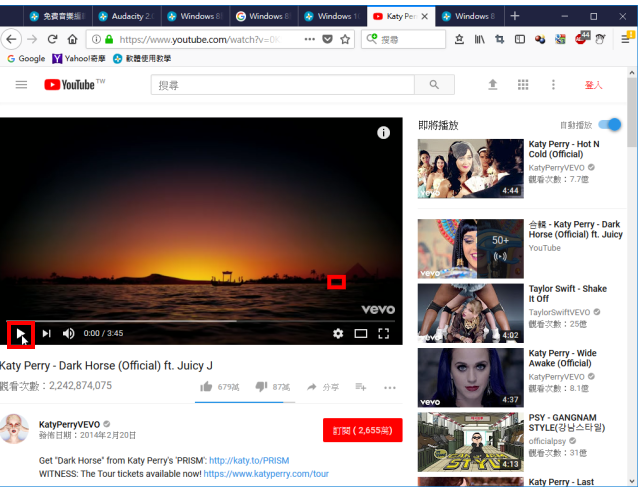Seek on video progress bar
Viewport: 640px width, 487px height.
click(x=201, y=321)
